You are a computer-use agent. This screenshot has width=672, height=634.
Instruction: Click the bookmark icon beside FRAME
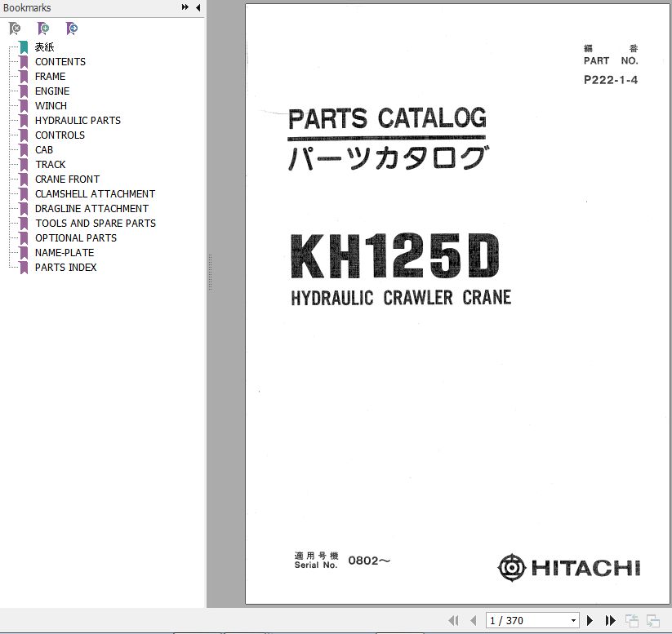[24, 76]
